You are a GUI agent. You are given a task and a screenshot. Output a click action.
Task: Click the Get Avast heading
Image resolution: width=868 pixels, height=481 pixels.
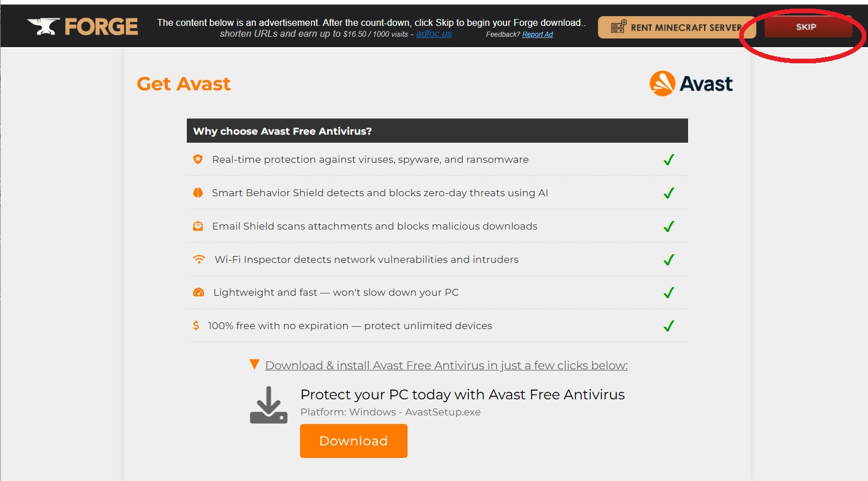tap(183, 84)
